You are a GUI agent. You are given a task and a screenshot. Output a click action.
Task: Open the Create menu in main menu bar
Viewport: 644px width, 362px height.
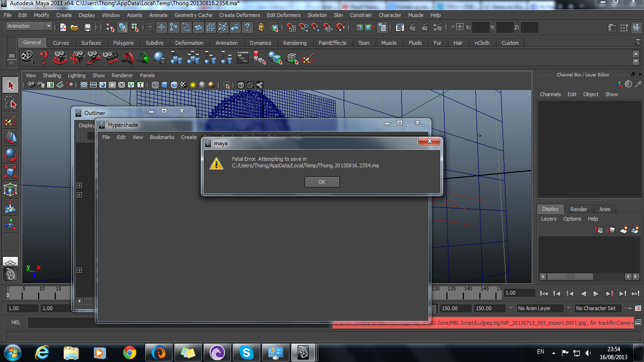64,15
